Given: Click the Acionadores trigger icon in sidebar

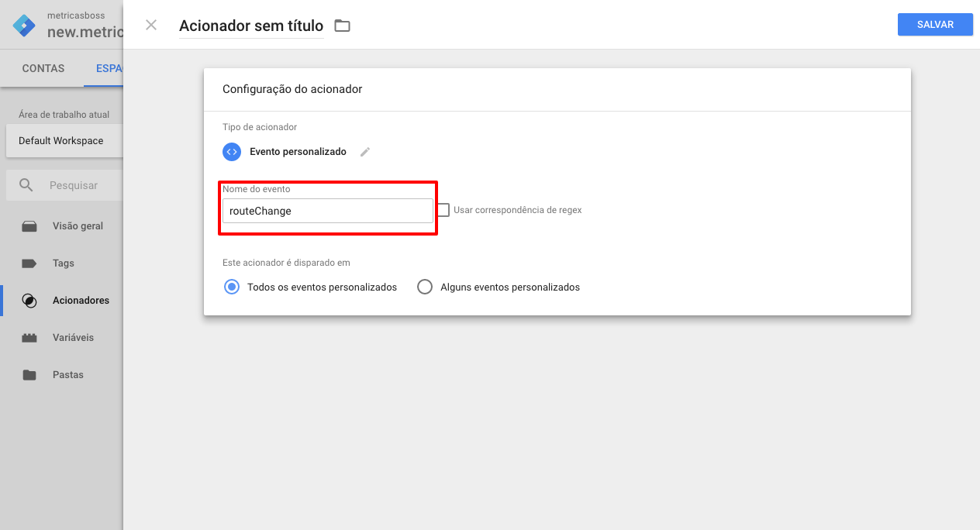Looking at the screenshot, I should coord(29,301).
